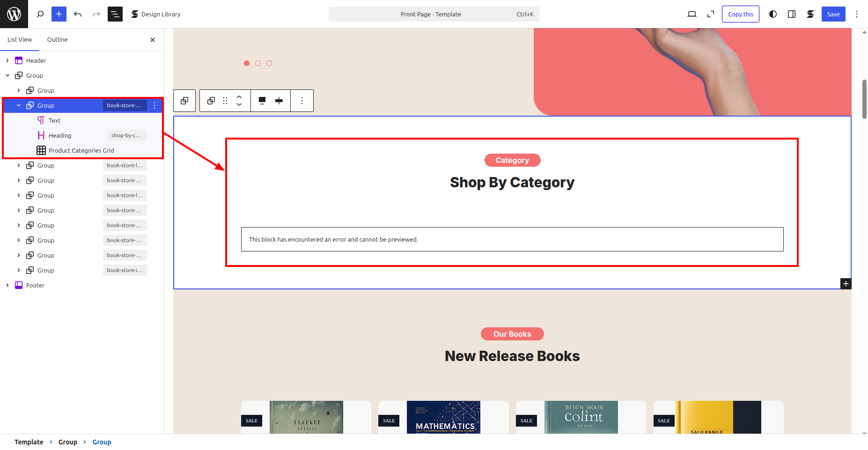Select Product Categories Grid in list
This screenshot has height=450, width=868.
pyautogui.click(x=81, y=150)
